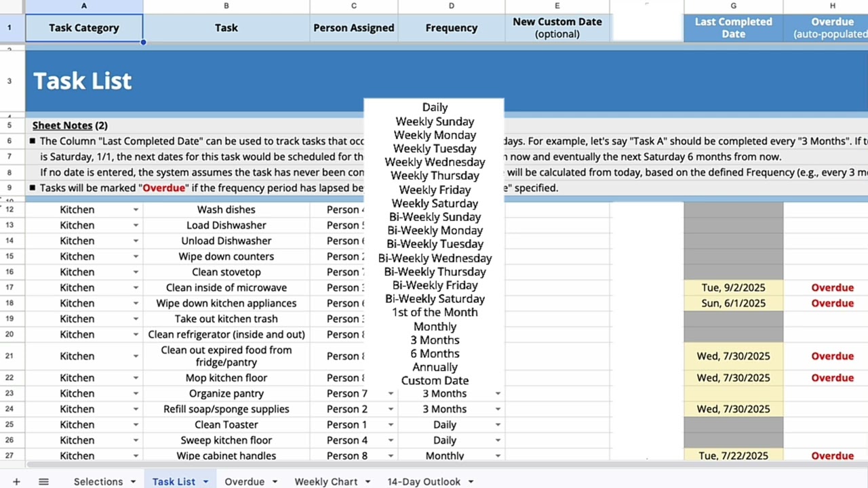Image resolution: width=868 pixels, height=488 pixels.
Task: Open Selections tab dropdown arrow
Action: click(x=133, y=481)
